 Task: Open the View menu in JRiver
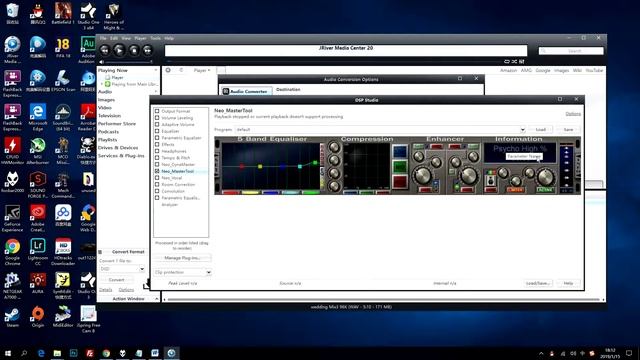[126, 38]
